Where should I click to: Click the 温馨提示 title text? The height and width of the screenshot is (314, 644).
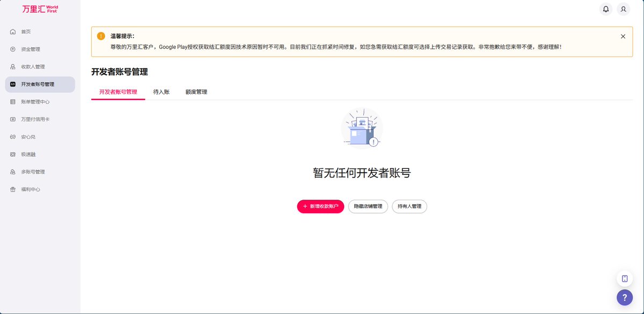point(122,36)
